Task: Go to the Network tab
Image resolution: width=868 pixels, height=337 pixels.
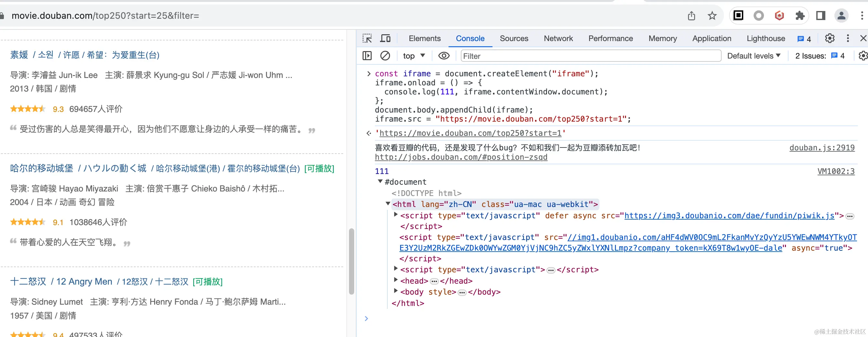Action: (558, 38)
